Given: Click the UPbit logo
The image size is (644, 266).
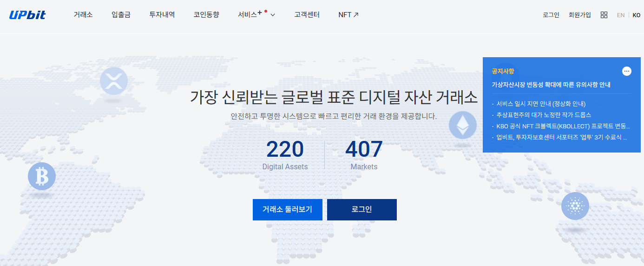Looking at the screenshot, I should pos(27,15).
